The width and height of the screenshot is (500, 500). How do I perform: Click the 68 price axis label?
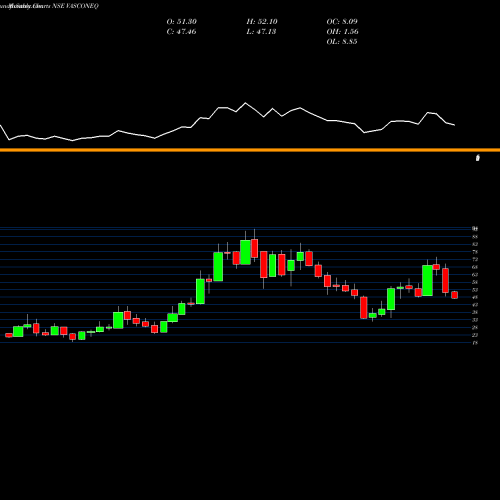coord(475,267)
